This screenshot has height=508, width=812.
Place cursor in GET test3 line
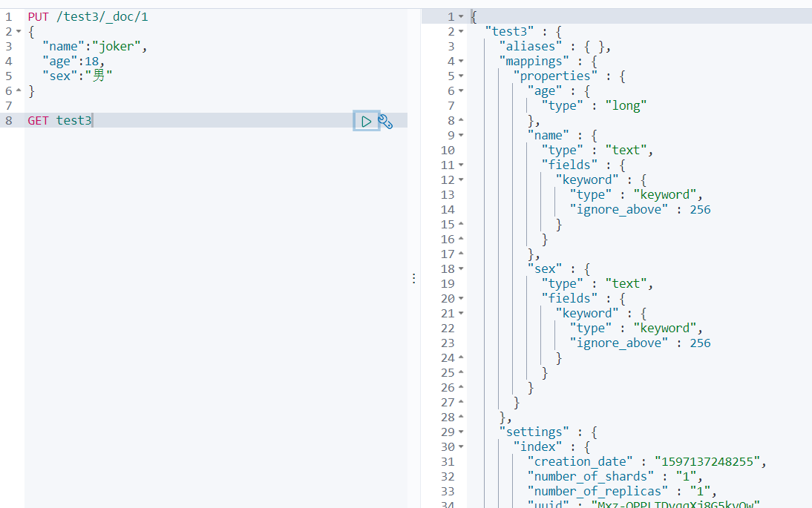tap(59, 121)
